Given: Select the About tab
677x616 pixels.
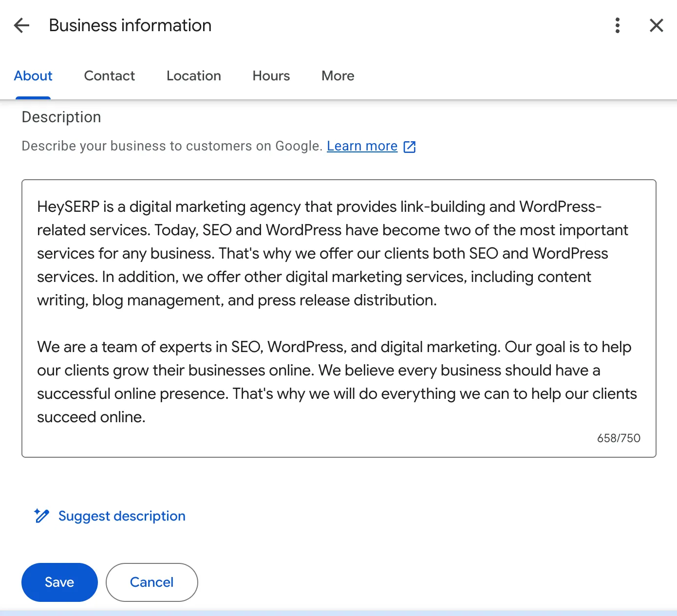Looking at the screenshot, I should (33, 76).
